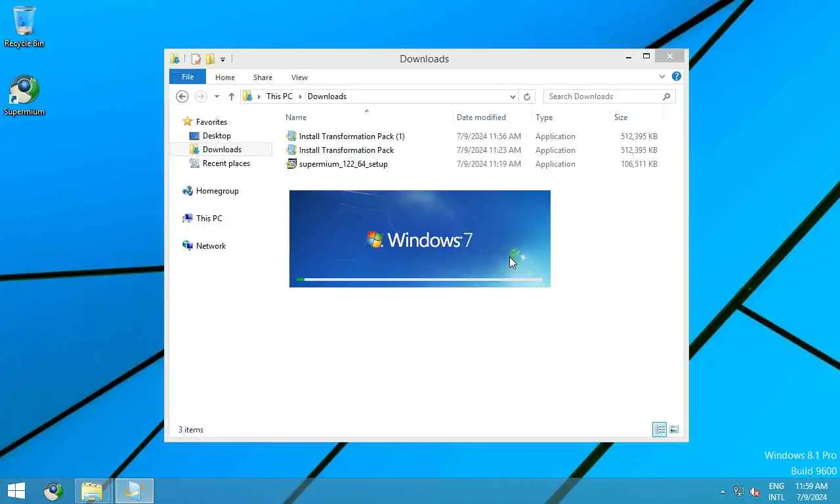
Task: Click the Windows 7 logo splash image
Action: 420,240
